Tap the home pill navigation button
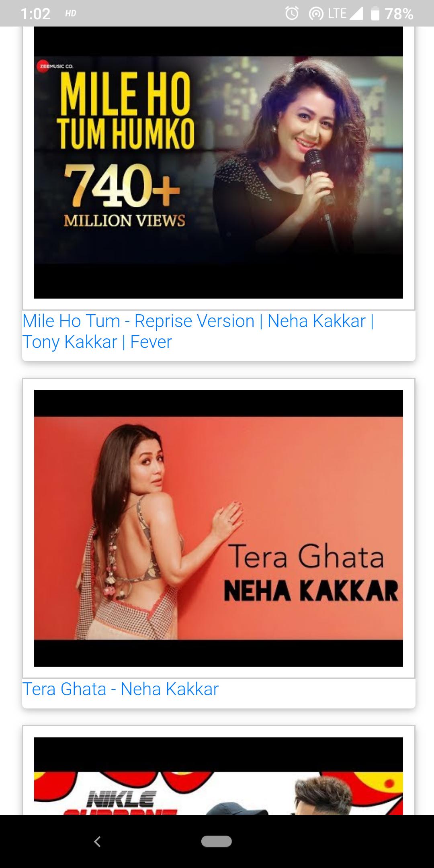 coord(217,841)
